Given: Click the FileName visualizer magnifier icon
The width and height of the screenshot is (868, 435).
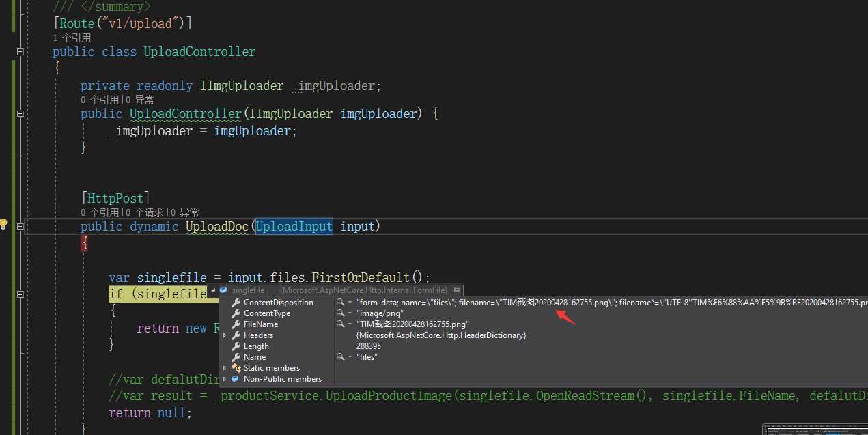Looking at the screenshot, I should coord(341,324).
